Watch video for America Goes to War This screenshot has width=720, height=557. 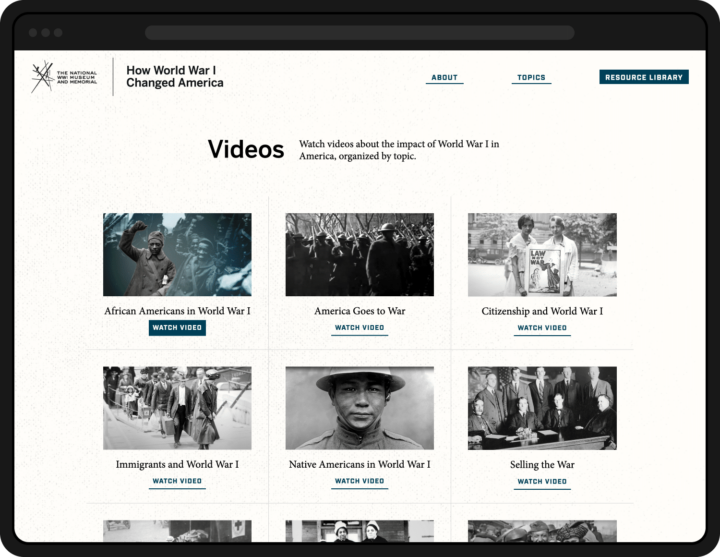point(359,328)
